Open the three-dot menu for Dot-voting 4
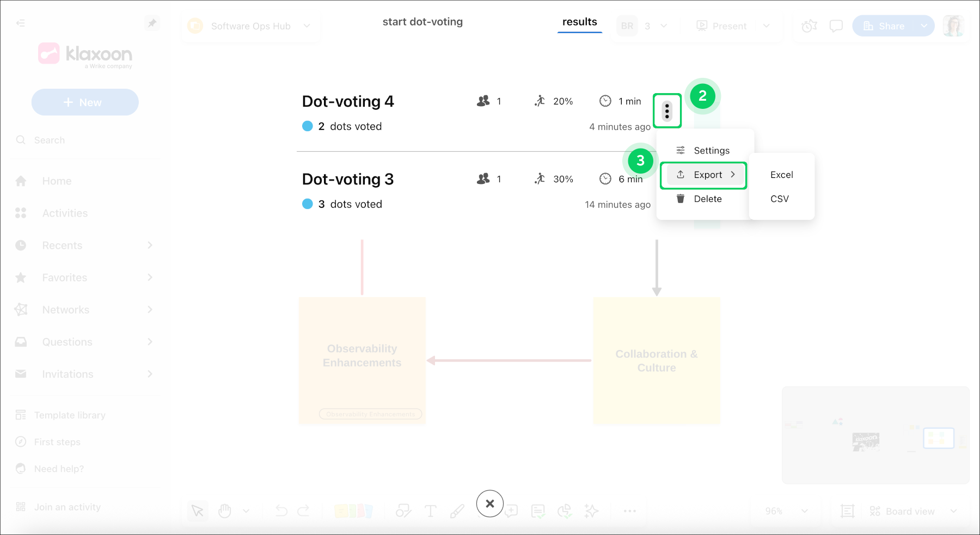980x535 pixels. [667, 111]
